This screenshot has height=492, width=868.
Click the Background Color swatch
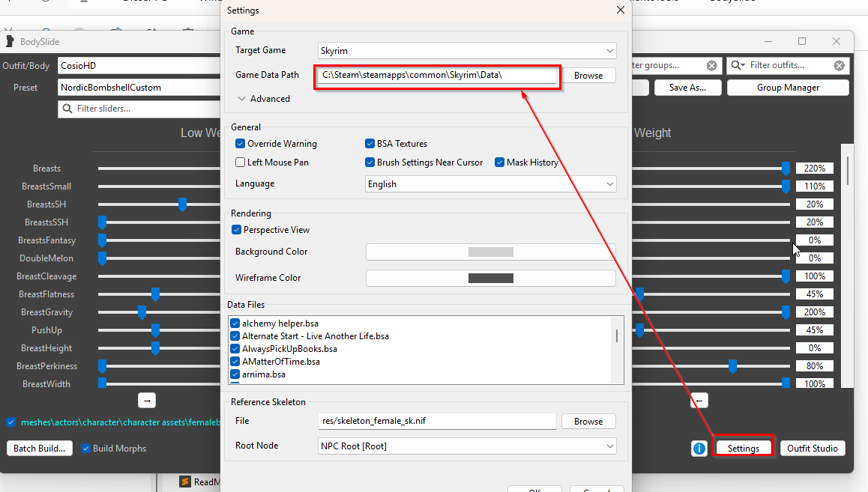click(x=490, y=252)
